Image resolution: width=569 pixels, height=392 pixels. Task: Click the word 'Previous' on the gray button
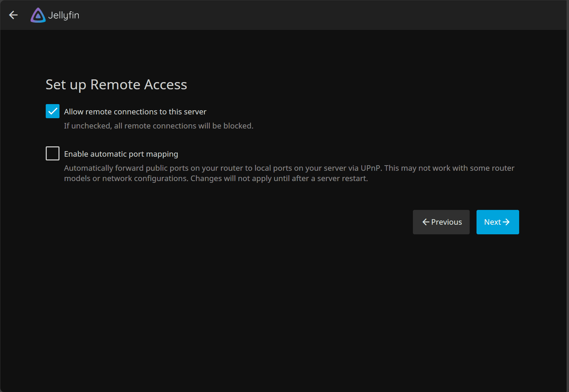click(446, 222)
